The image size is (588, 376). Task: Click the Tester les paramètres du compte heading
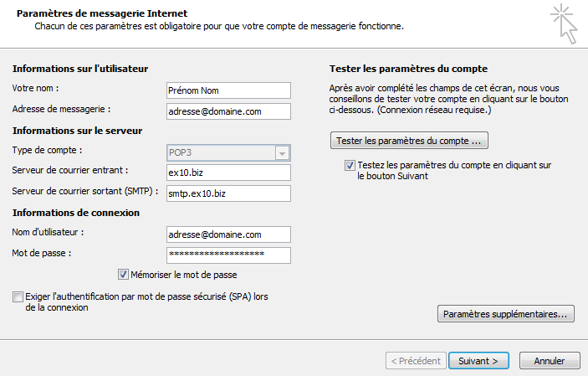pos(408,69)
